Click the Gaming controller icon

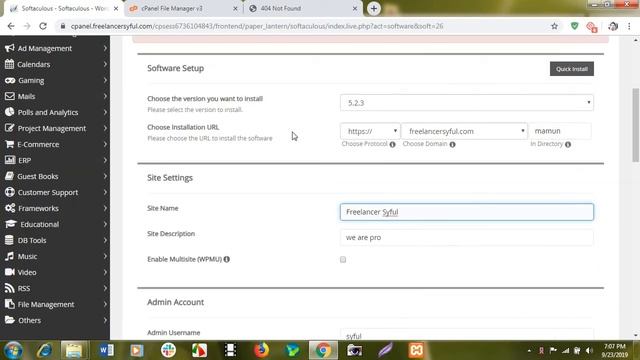[x=10, y=80]
